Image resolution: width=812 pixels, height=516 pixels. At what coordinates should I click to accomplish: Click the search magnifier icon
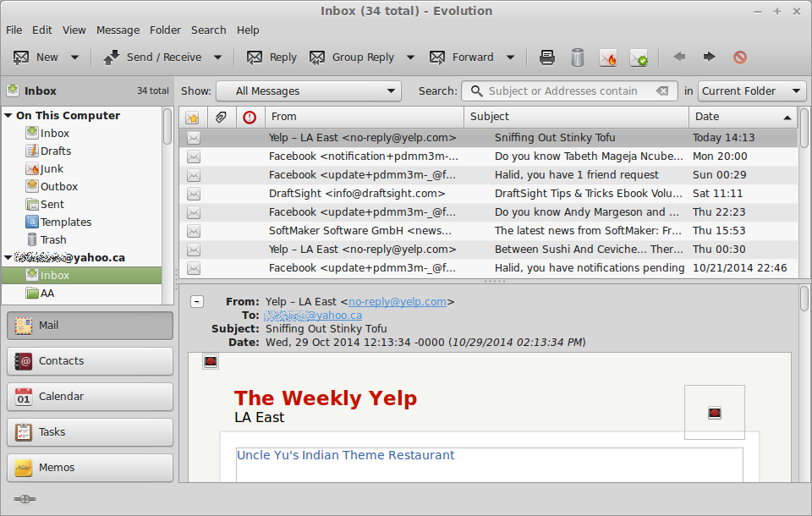[x=476, y=91]
